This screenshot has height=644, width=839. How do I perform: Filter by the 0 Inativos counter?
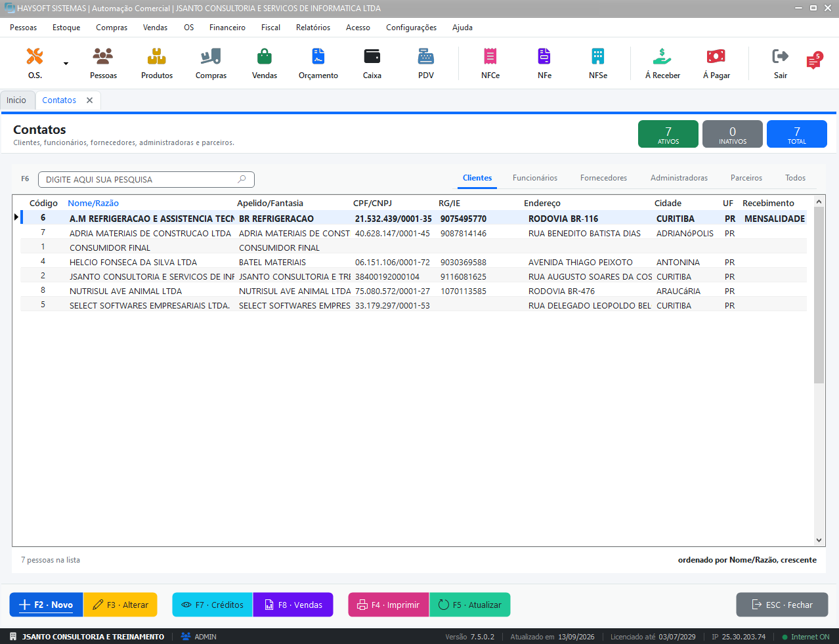coord(733,134)
